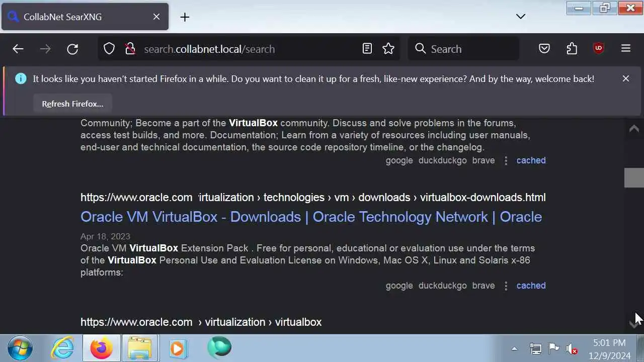Click the virtualbox-downloads.html URL breadcrumb line
This screenshot has height=362, width=644.
(313, 197)
